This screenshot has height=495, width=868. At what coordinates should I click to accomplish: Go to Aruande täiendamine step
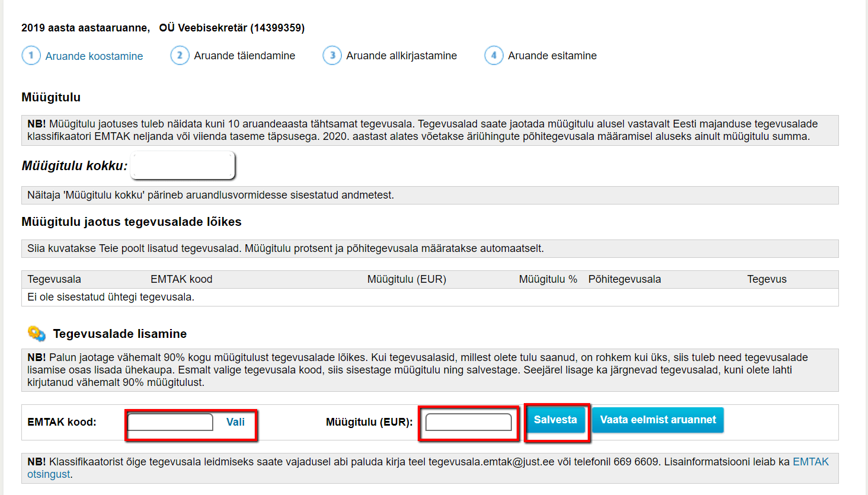245,56
